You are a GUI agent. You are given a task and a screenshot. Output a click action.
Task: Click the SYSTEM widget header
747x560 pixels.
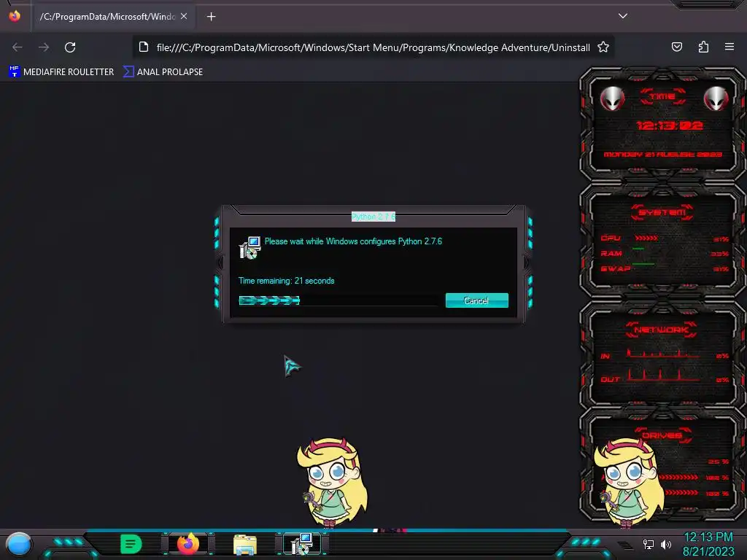point(662,212)
